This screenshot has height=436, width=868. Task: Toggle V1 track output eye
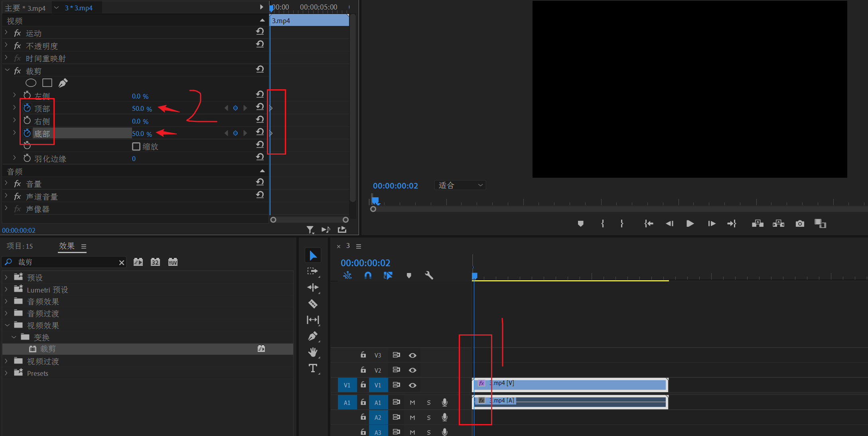pos(412,385)
